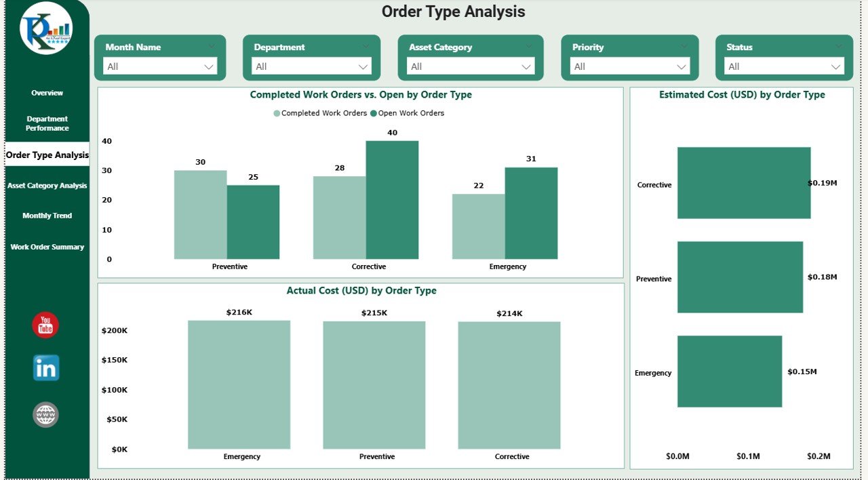Click the Corrective bar in Estimated Cost chart
The image size is (868, 480).
(x=743, y=183)
